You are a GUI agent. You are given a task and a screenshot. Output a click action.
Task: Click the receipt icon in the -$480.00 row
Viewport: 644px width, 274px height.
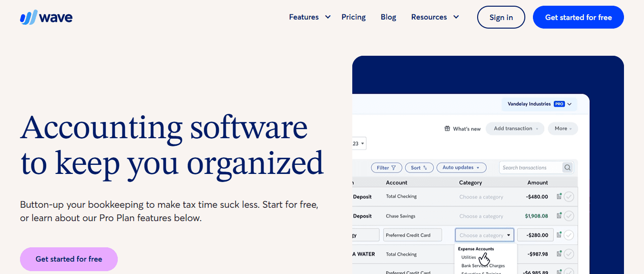click(x=559, y=196)
